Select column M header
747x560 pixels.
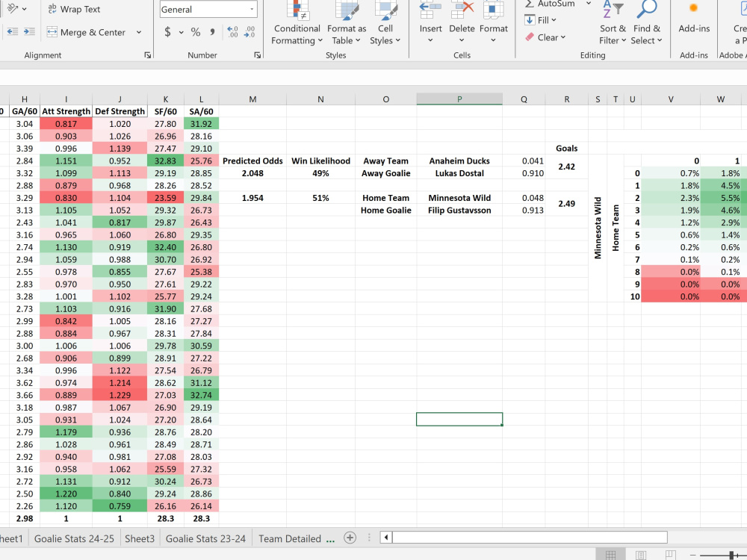coord(252,99)
